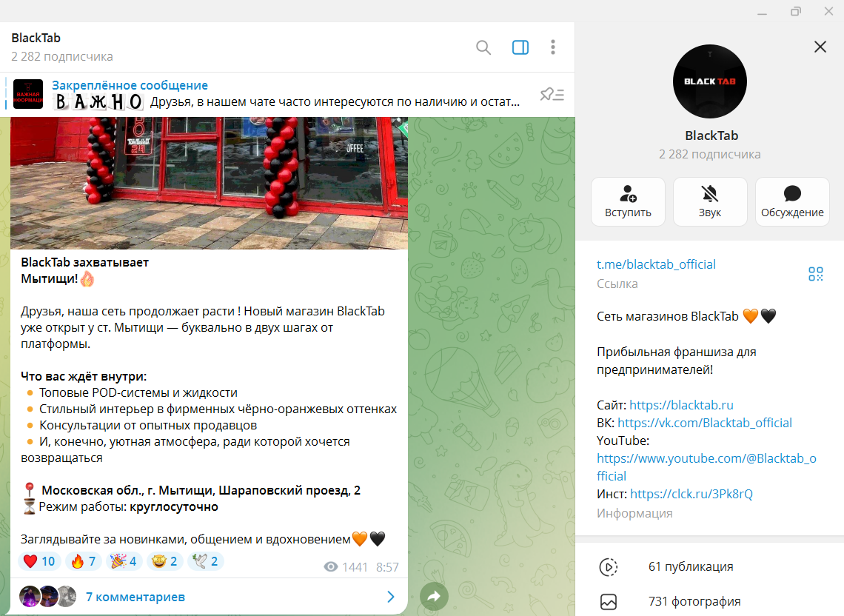Image resolution: width=844 pixels, height=616 pixels.
Task: Add the fire reaction with 7
Action: point(84,561)
